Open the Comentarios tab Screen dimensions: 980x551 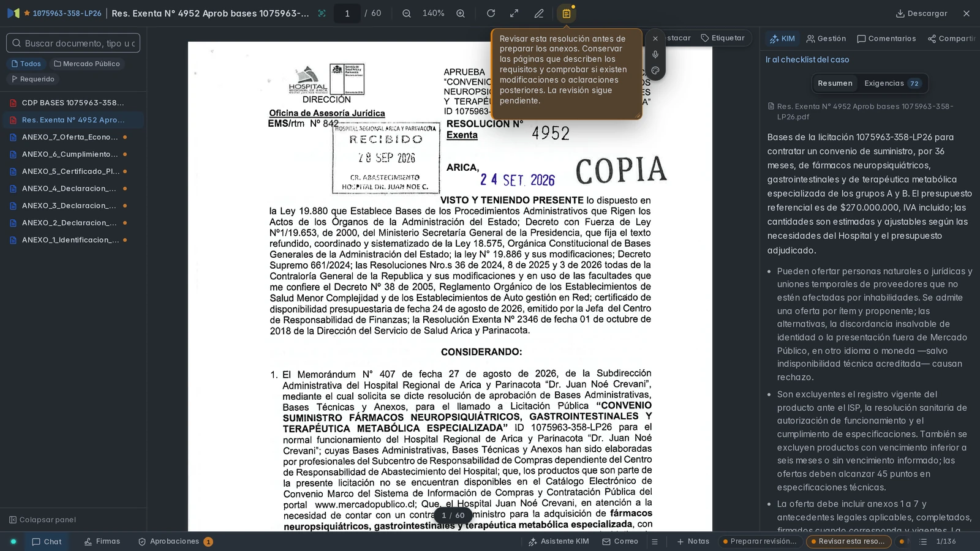[x=886, y=39]
